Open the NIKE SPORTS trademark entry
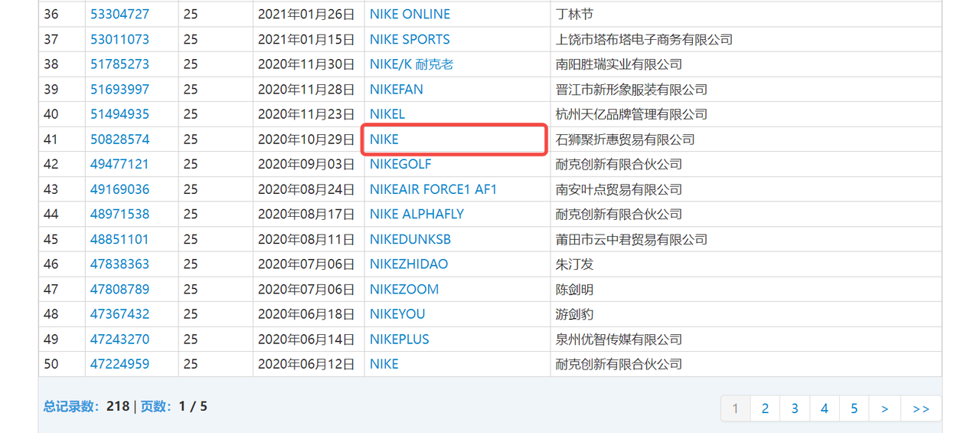The image size is (980, 433). (410, 39)
